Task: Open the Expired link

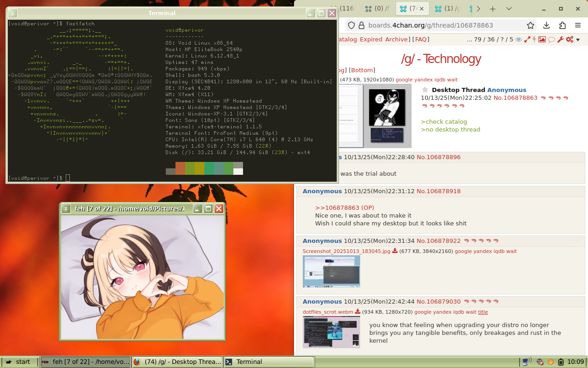Action: 371,40
